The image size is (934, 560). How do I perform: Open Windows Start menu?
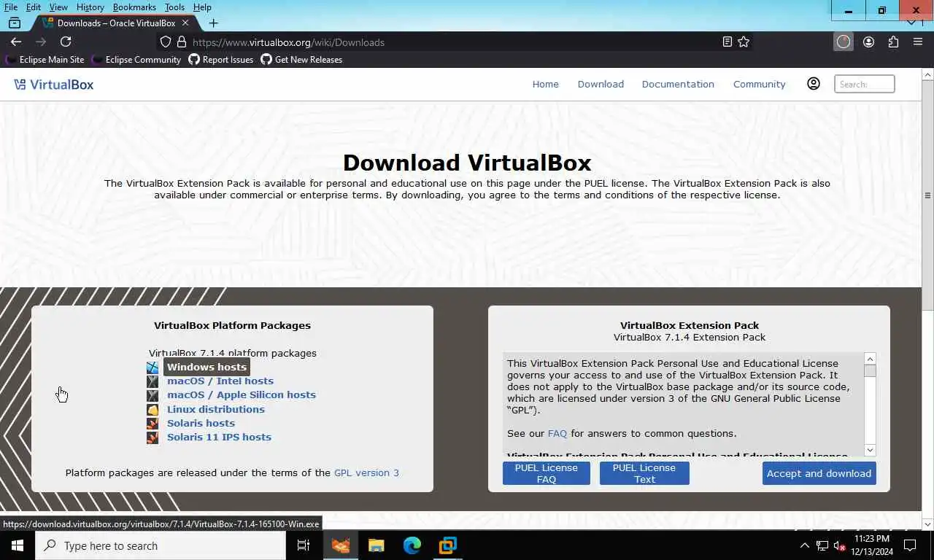pos(18,545)
